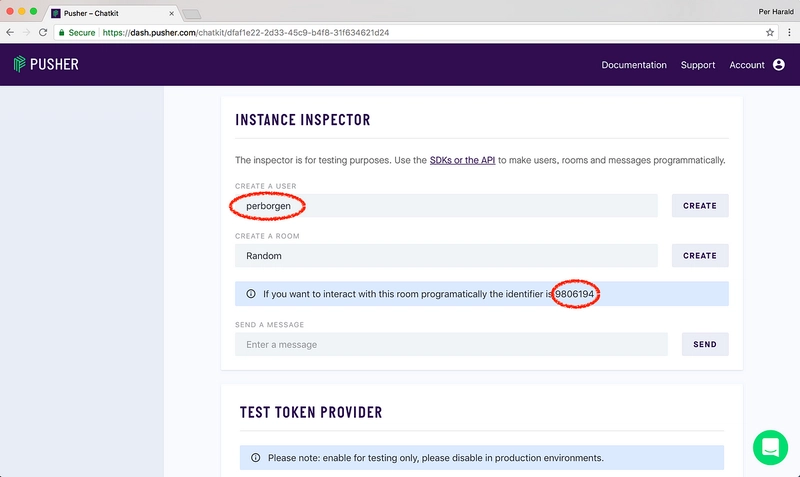Click CREATE button for the room
800x477 pixels.
[x=700, y=256]
